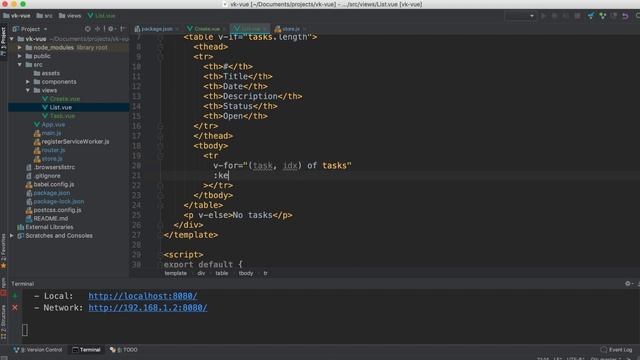
Task: Open the http://localhost:8080/ link in terminal
Action: (x=143, y=296)
